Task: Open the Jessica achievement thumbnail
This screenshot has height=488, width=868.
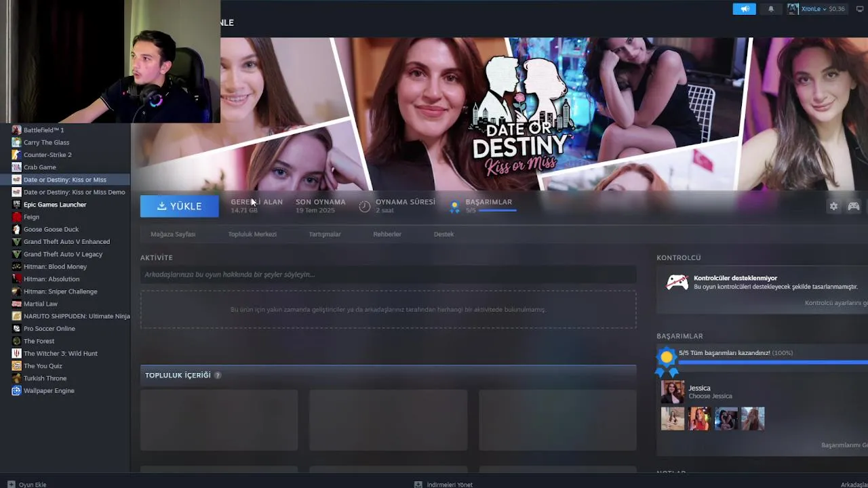Action: coord(673,392)
